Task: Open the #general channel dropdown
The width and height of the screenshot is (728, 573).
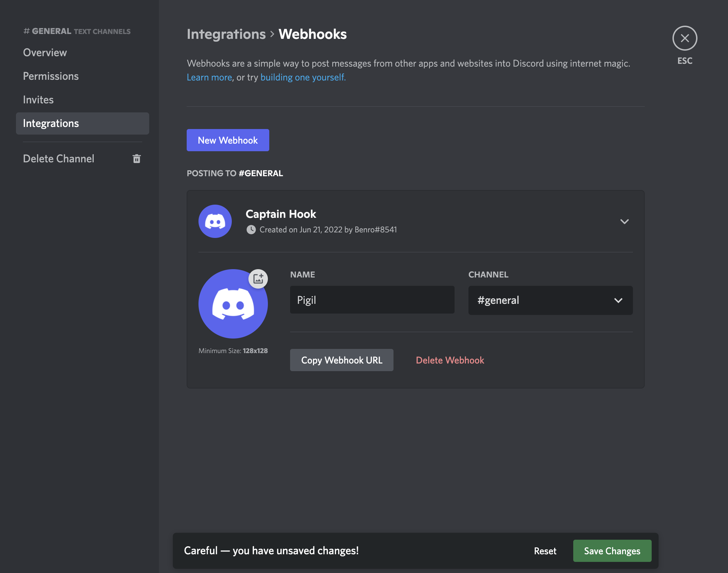Action: coord(550,300)
